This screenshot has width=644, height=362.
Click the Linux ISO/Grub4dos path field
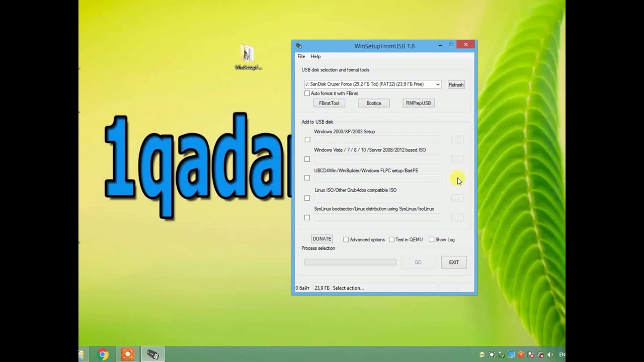(377, 199)
